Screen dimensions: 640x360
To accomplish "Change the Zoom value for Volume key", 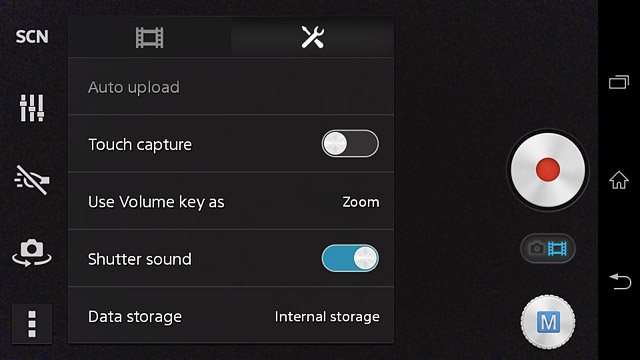I will 361,202.
